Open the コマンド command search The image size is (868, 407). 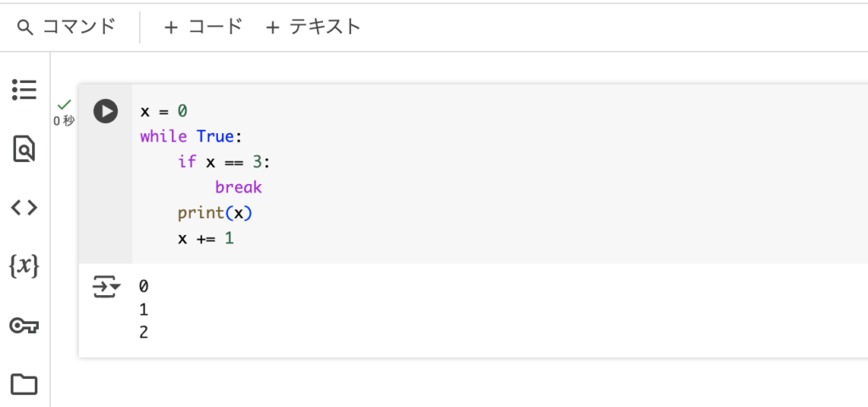pos(66,26)
